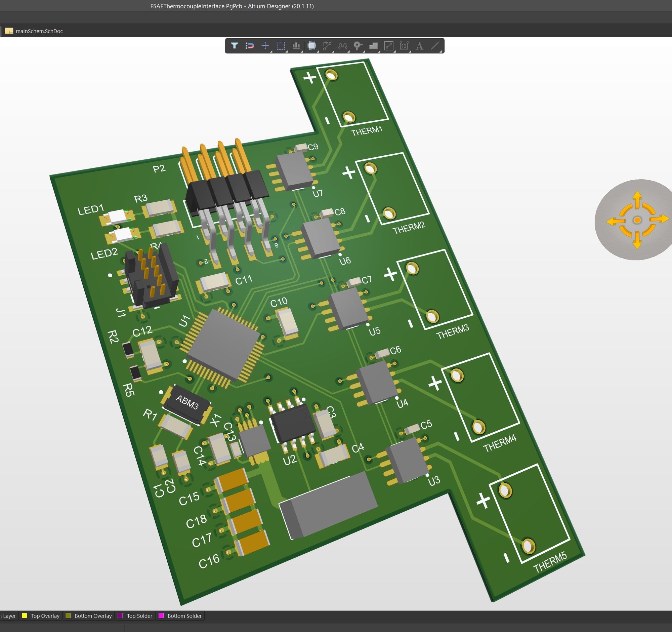The image size is (672, 632).
Task: Select the orange C15 capacitor
Action: click(232, 480)
